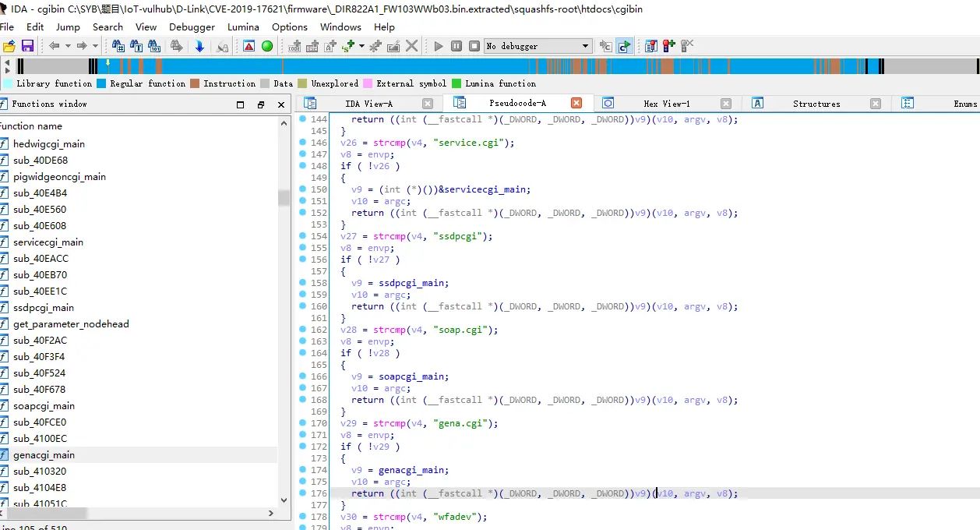Open the No debugger selector
Image resolution: width=980 pixels, height=530 pixels.
[x=538, y=46]
